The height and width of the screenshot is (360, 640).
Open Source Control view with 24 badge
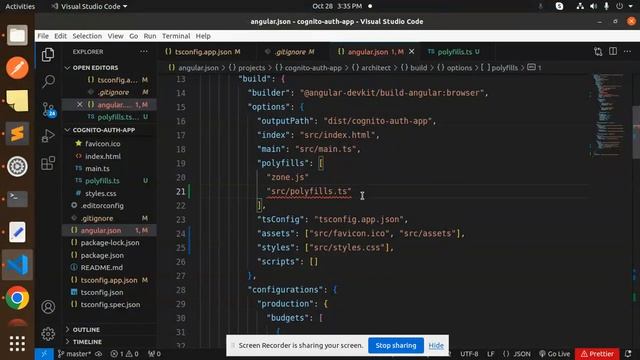coord(48,110)
